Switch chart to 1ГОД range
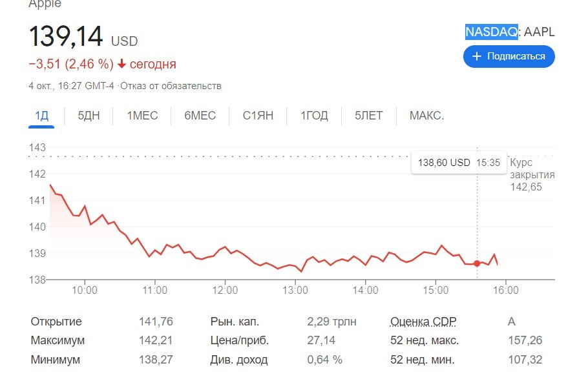The height and width of the screenshot is (392, 577). click(x=314, y=116)
